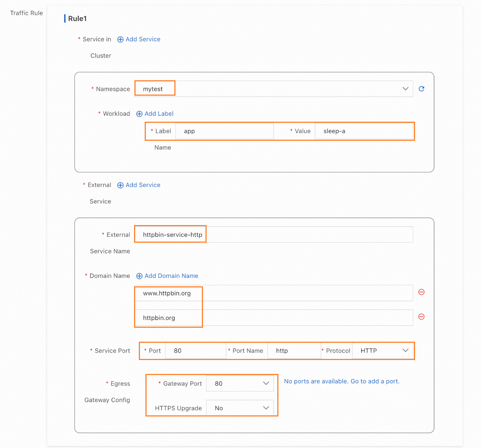Open the Gateway Port dropdown
This screenshot has width=481, height=448.
(x=266, y=383)
